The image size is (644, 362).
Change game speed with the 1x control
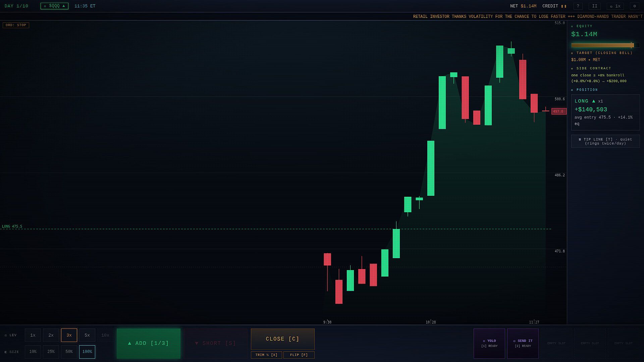[615, 6]
